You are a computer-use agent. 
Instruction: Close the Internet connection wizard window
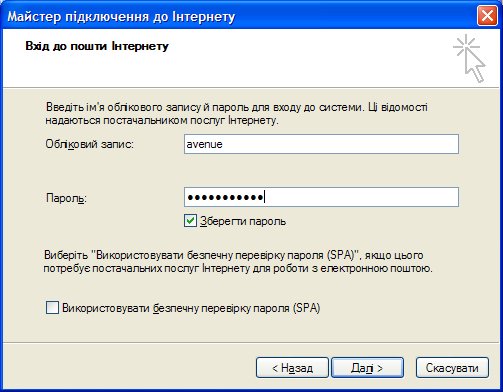click(487, 16)
